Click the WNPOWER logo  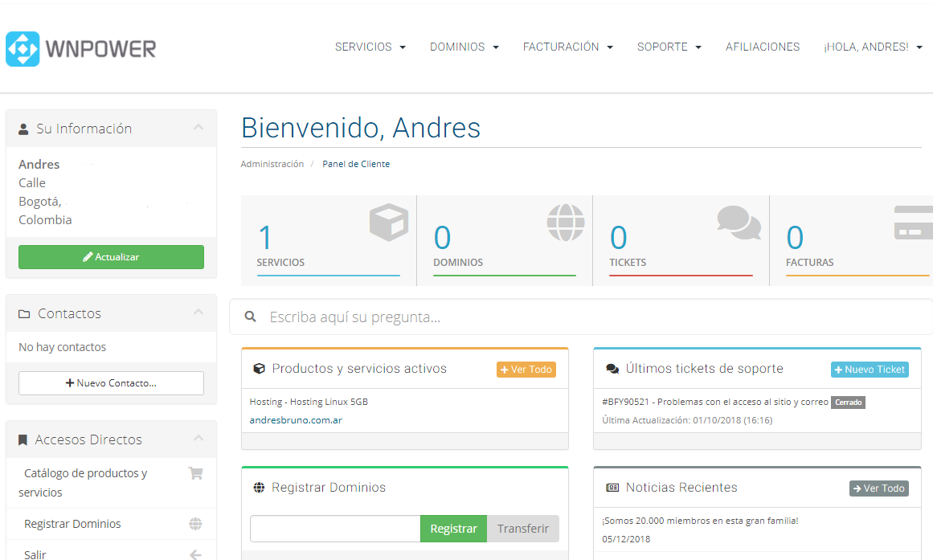click(x=81, y=49)
